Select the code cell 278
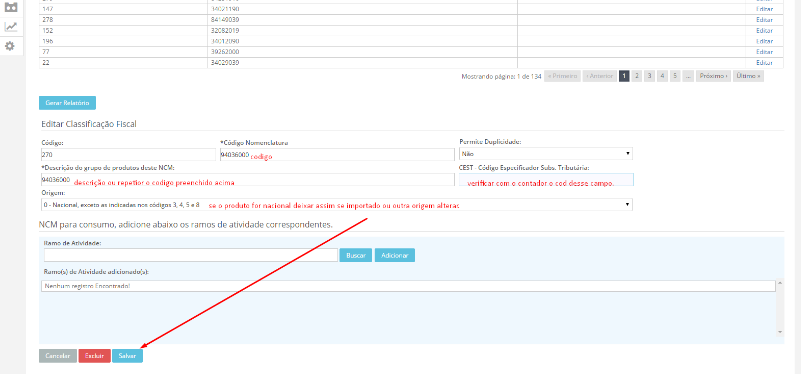This screenshot has height=374, width=801. pyautogui.click(x=124, y=19)
